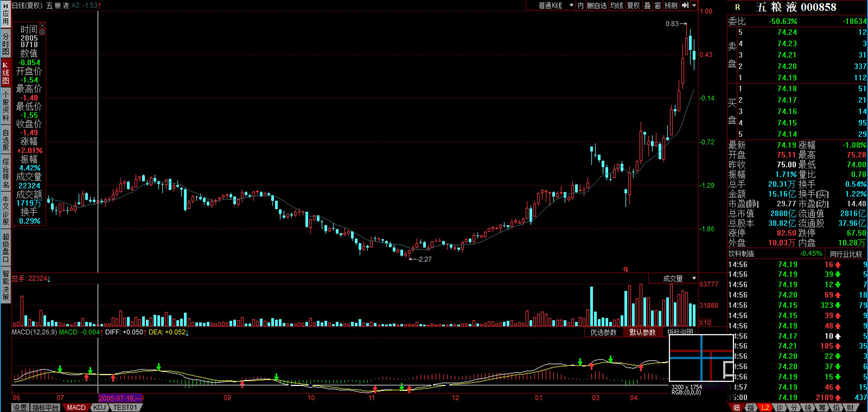Toggle the 复权 price adjustment button
The height and width of the screenshot is (412, 868).
click(x=633, y=5)
